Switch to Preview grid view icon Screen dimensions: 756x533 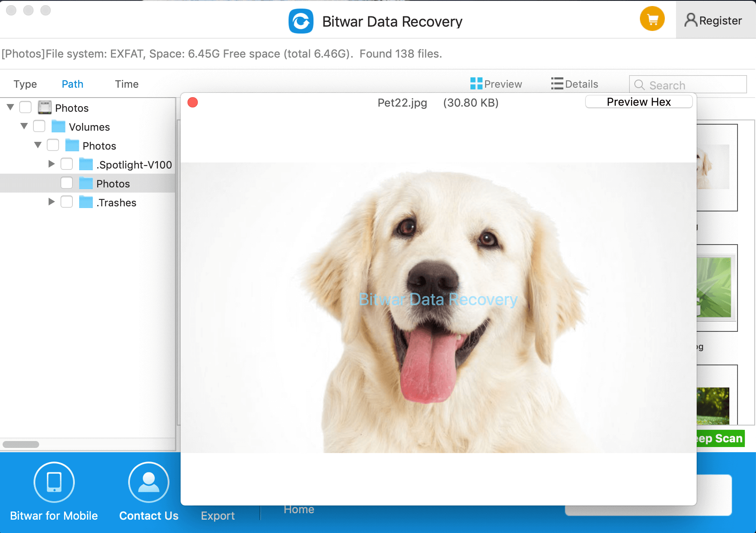click(x=476, y=83)
